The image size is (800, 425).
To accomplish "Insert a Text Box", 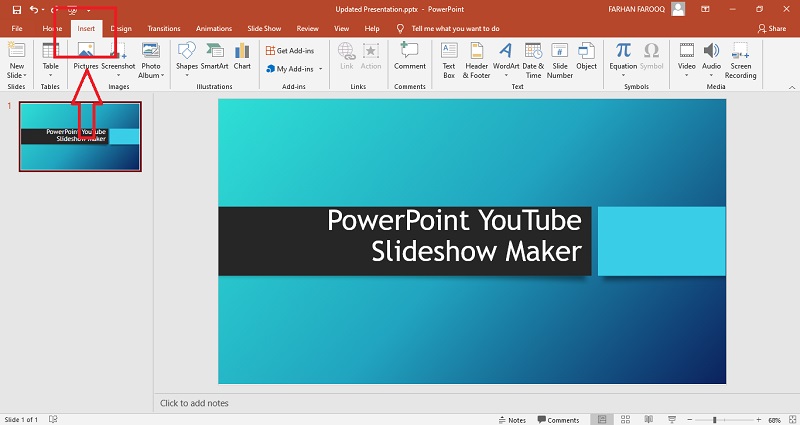I will click(449, 60).
